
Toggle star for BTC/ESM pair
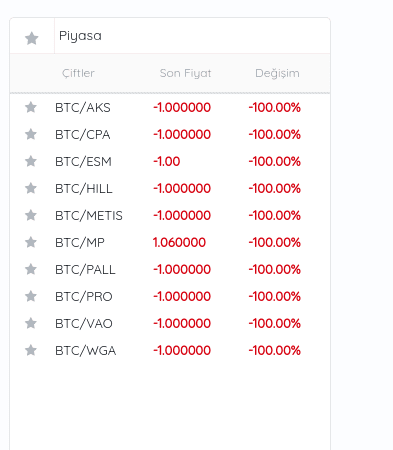[x=31, y=161]
